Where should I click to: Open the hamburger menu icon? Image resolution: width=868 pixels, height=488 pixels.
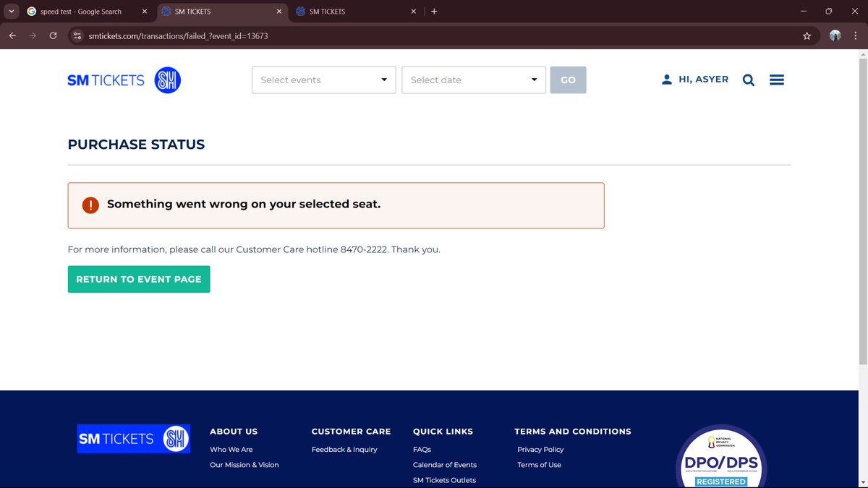tap(777, 80)
